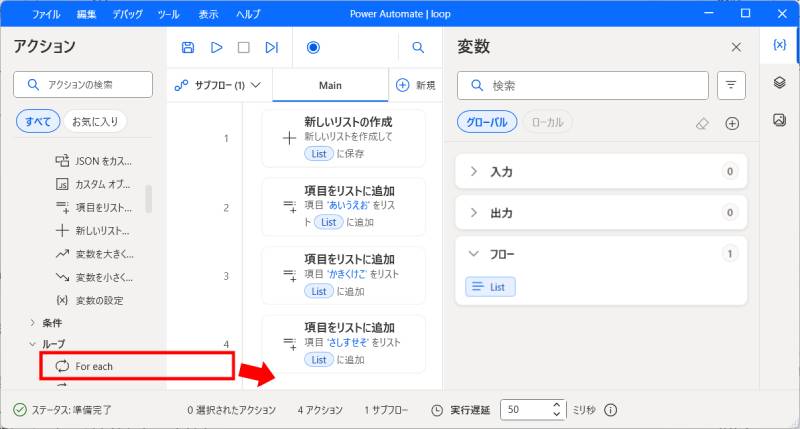Select the Main subflow tab
The width and height of the screenshot is (800, 429).
[330, 86]
